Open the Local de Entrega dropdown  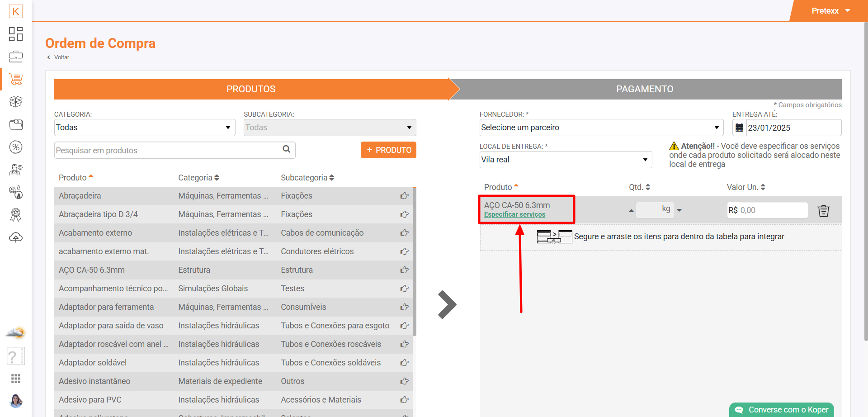click(565, 160)
